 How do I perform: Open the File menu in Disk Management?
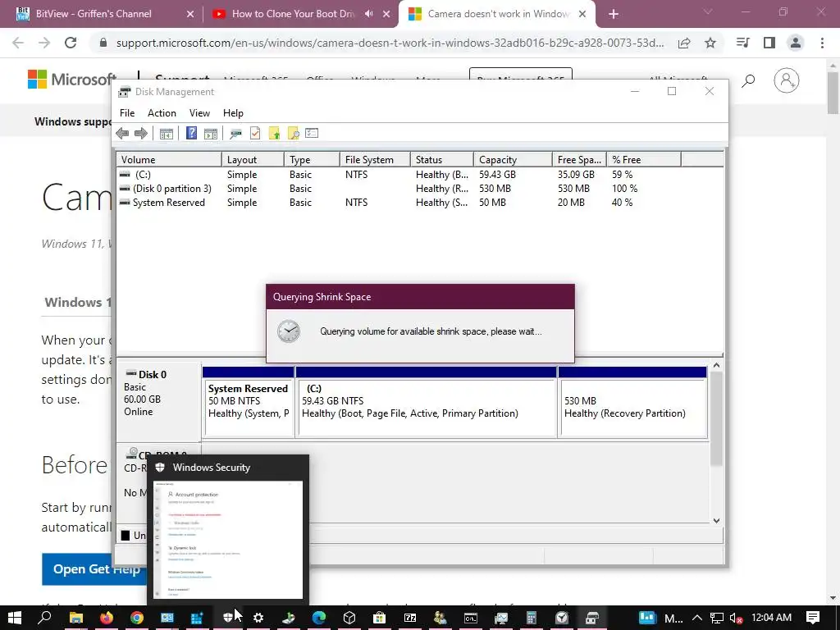pyautogui.click(x=127, y=113)
